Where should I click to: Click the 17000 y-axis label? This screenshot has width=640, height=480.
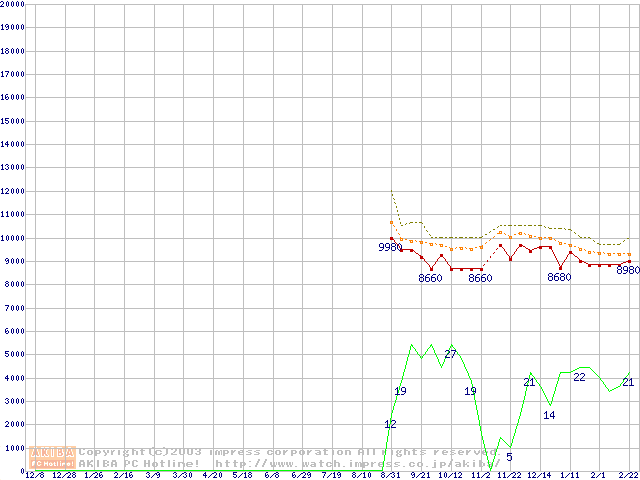coord(12,74)
